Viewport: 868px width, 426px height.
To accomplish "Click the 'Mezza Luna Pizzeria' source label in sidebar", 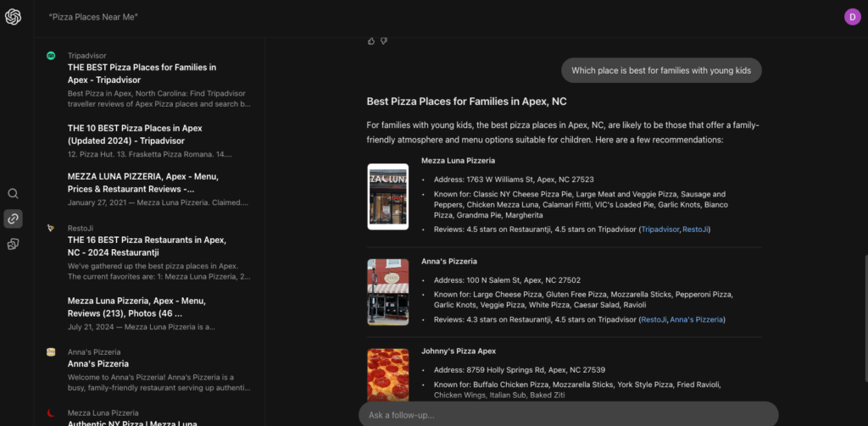I will [103, 412].
